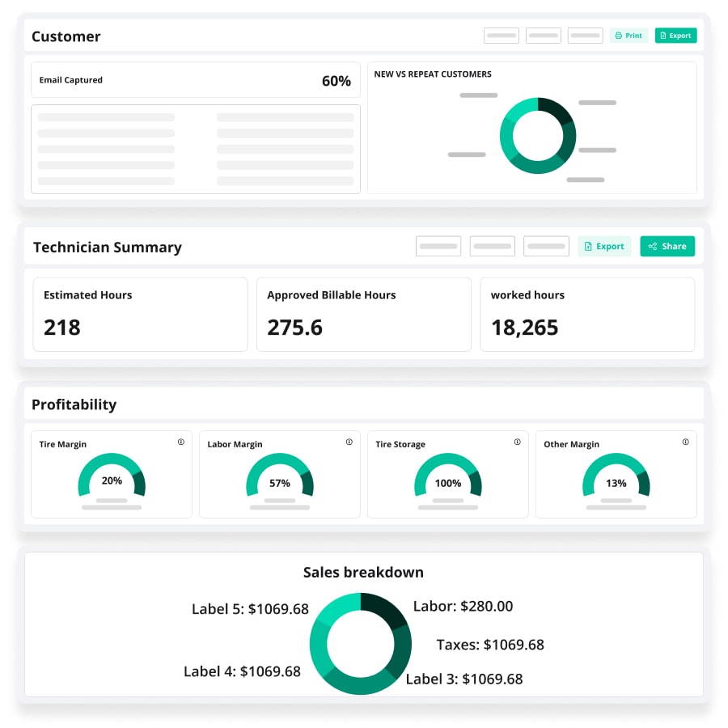Click the Email Captured 60% row
The height and width of the screenshot is (728, 728).
click(196, 80)
